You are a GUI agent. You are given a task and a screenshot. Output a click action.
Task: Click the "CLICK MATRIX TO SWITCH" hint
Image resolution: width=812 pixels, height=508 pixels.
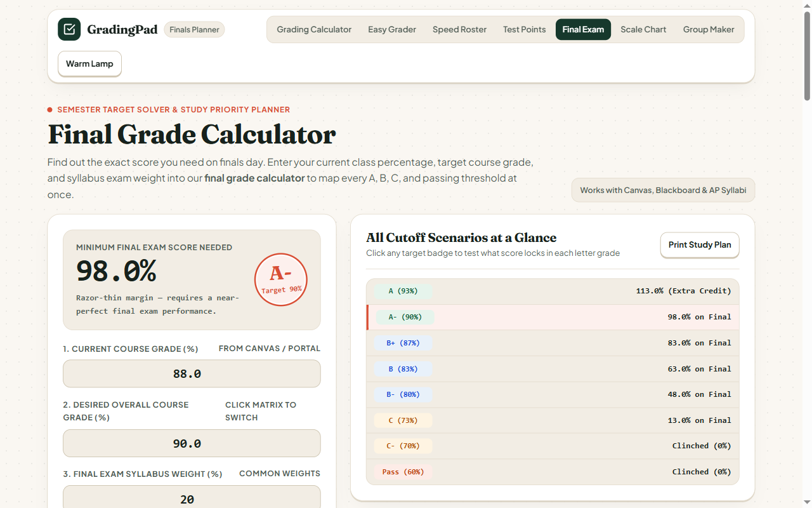point(261,411)
